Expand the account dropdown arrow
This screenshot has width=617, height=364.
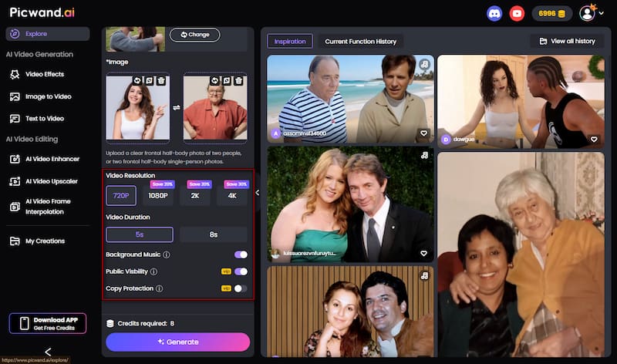[x=602, y=13]
